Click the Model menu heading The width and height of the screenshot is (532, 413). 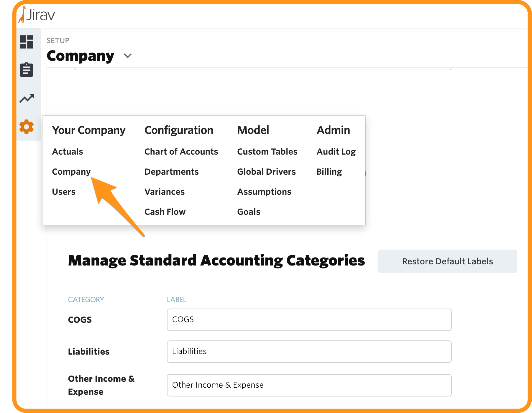coord(253,130)
